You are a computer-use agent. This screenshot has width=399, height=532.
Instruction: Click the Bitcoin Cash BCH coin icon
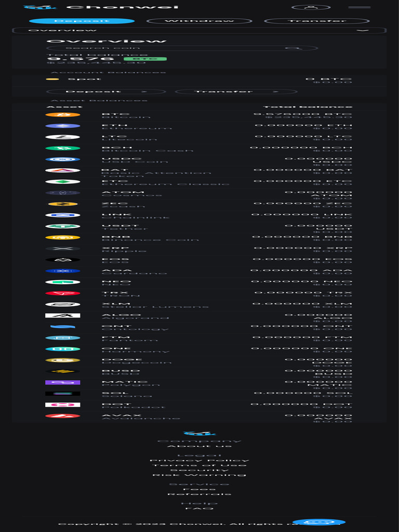pos(63,148)
